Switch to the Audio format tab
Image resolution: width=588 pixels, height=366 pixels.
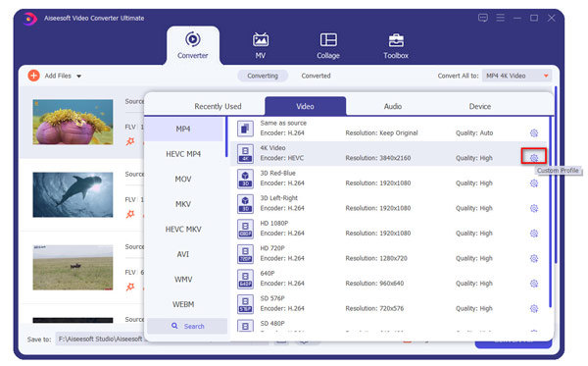(393, 106)
